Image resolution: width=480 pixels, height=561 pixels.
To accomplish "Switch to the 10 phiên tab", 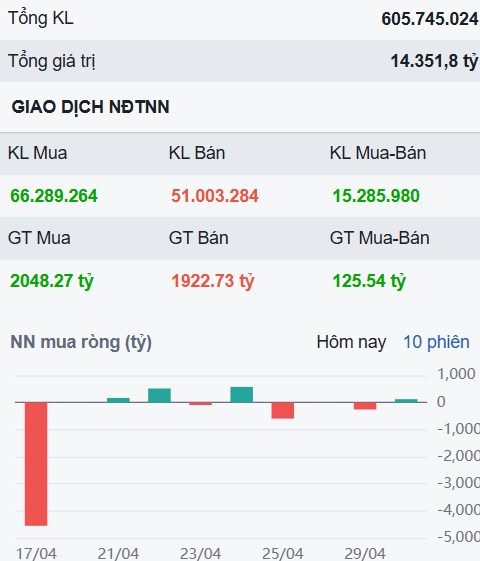I will [436, 342].
